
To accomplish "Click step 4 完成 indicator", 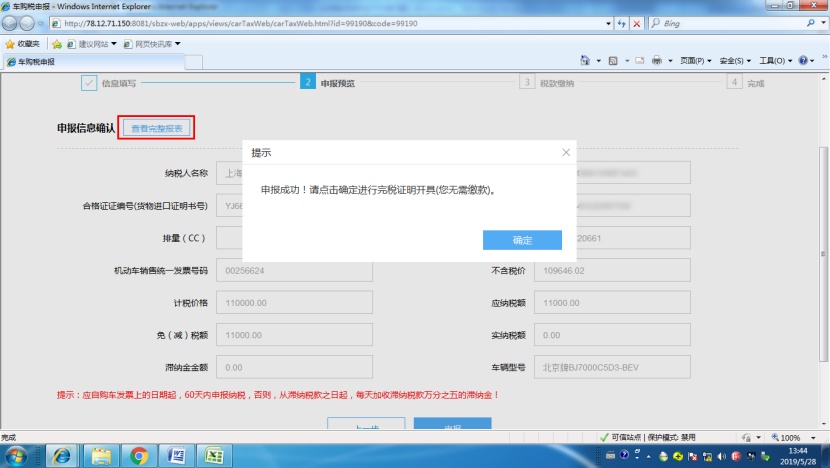I will [x=734, y=82].
